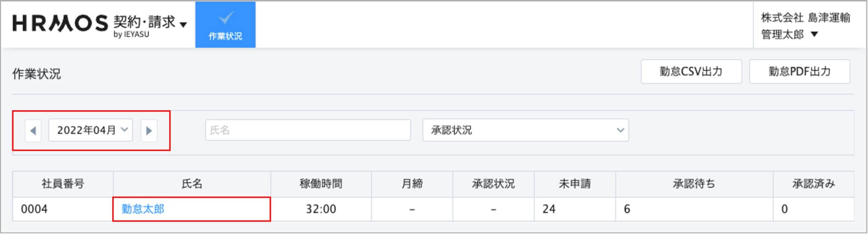
Task: Click the previous month arrow
Action: click(x=33, y=131)
